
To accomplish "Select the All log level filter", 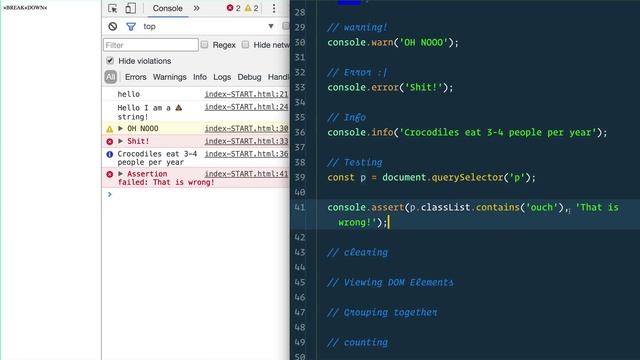I will (x=111, y=77).
